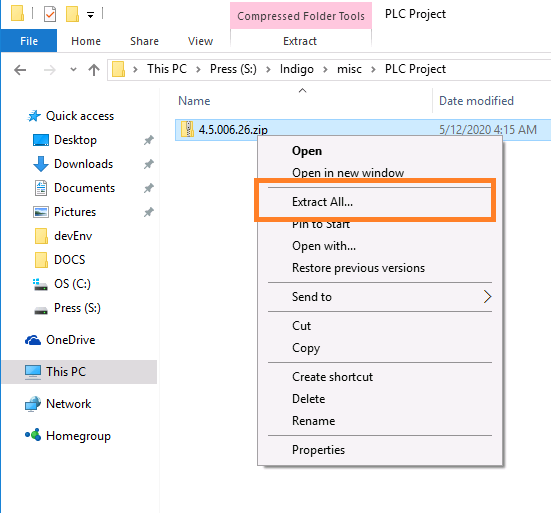Click the OS (C:) drive icon
This screenshot has height=513, width=551.
[x=40, y=285]
